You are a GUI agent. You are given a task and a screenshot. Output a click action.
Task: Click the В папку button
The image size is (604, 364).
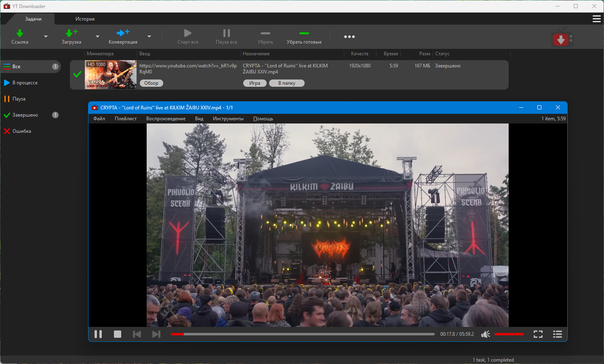click(x=286, y=83)
